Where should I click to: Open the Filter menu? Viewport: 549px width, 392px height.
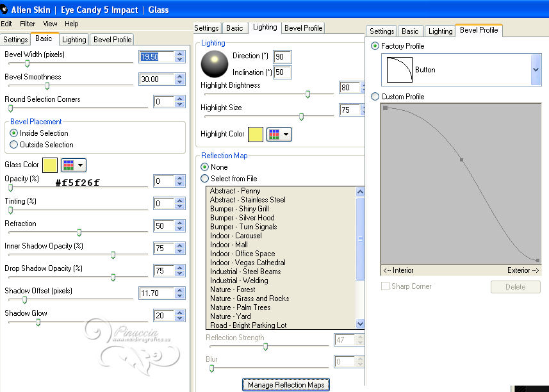pyautogui.click(x=28, y=24)
